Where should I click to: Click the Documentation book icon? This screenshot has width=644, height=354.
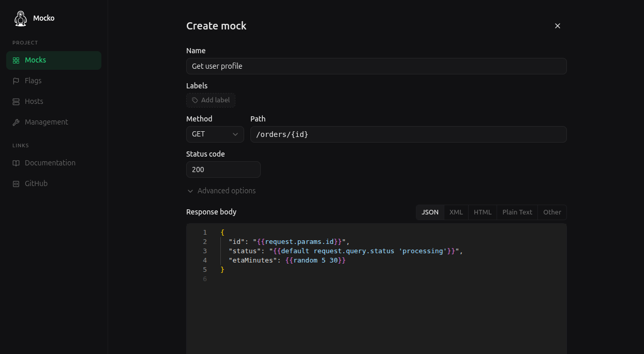[x=16, y=163]
